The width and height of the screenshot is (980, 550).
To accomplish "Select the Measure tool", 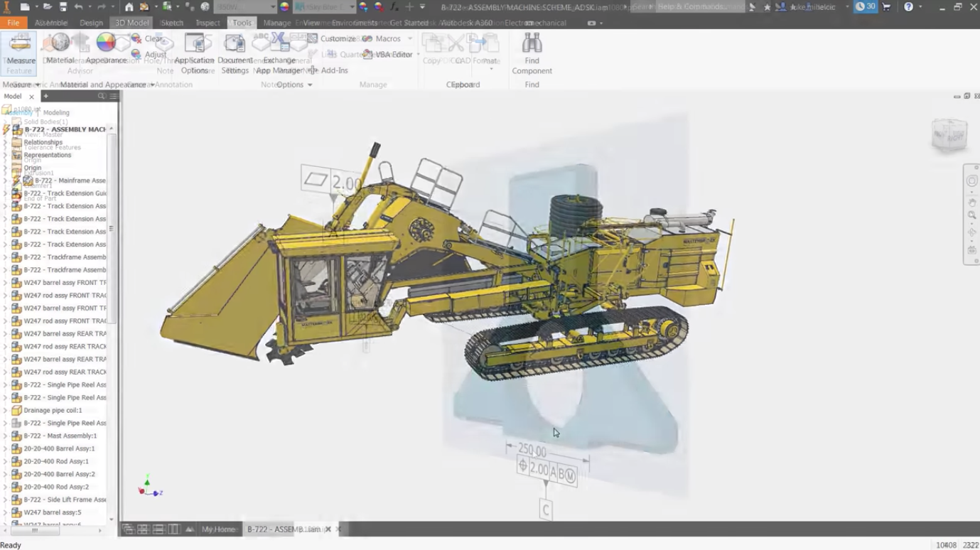I will pyautogui.click(x=20, y=51).
